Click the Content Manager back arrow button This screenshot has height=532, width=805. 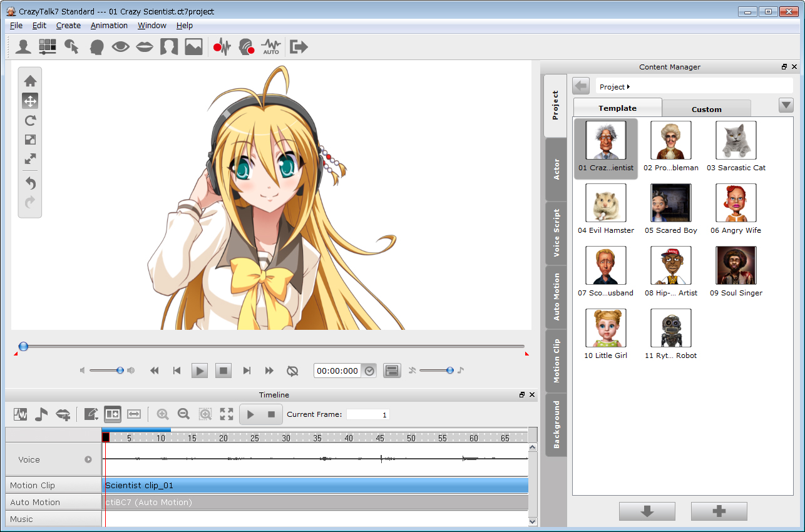click(x=581, y=86)
